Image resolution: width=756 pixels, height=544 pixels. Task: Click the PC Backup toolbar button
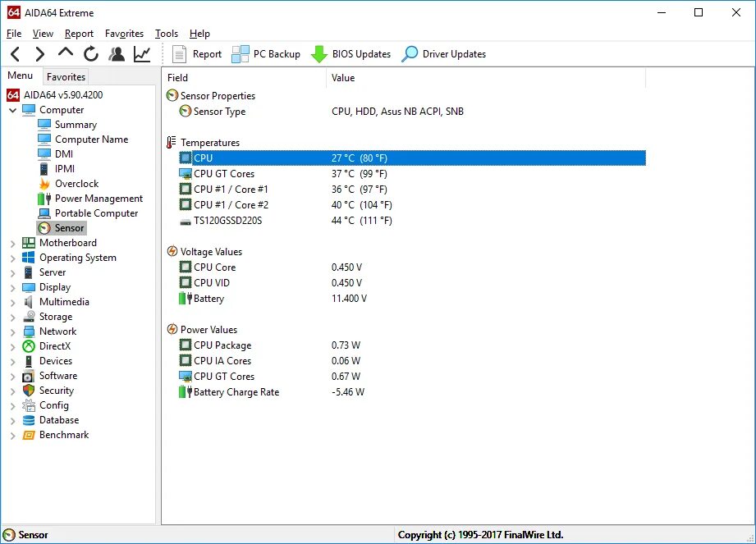click(266, 54)
